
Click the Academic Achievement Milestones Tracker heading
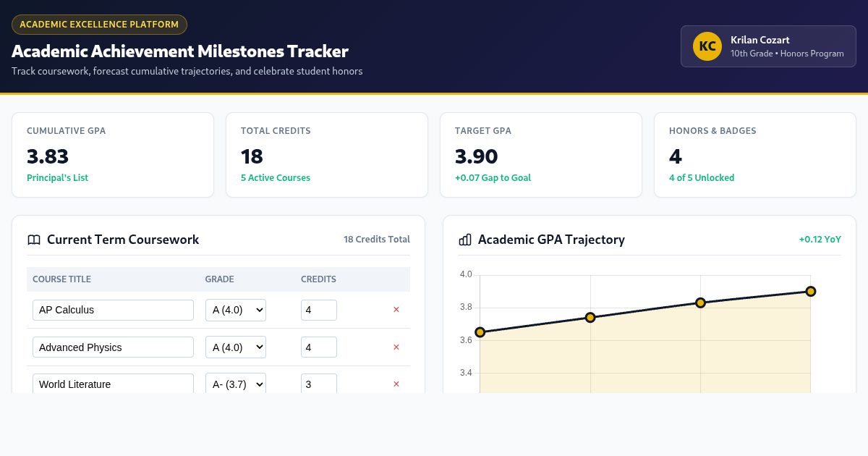pyautogui.click(x=180, y=51)
